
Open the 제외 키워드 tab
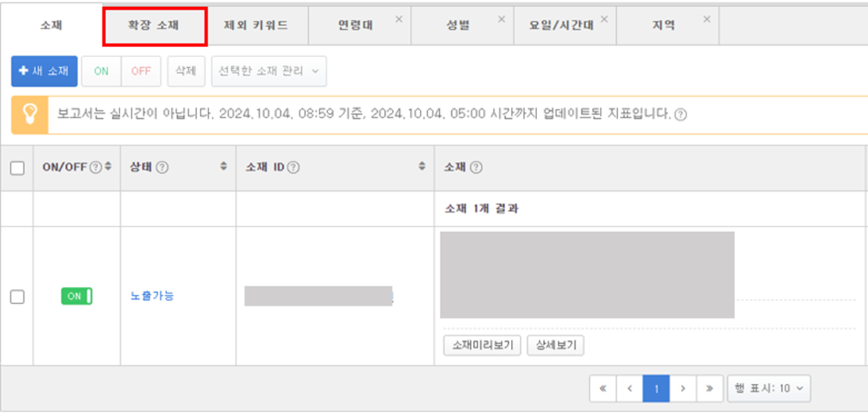(256, 26)
